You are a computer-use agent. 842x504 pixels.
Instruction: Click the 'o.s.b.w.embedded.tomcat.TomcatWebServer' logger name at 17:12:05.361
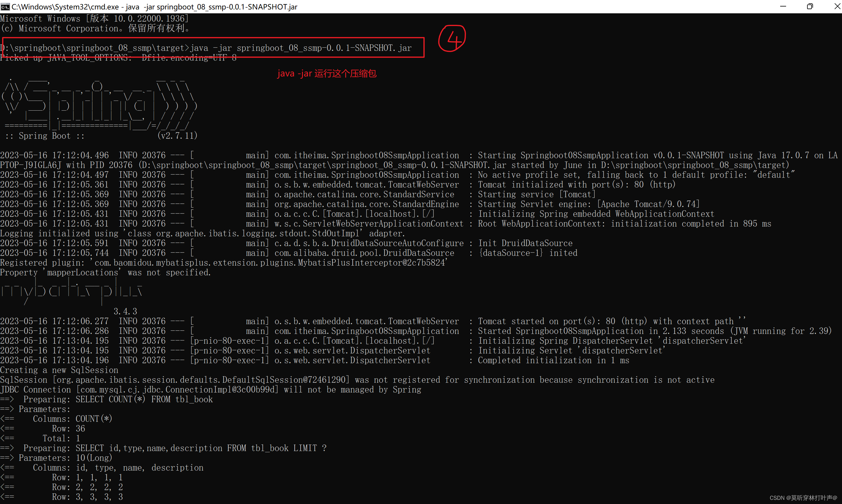[367, 184]
